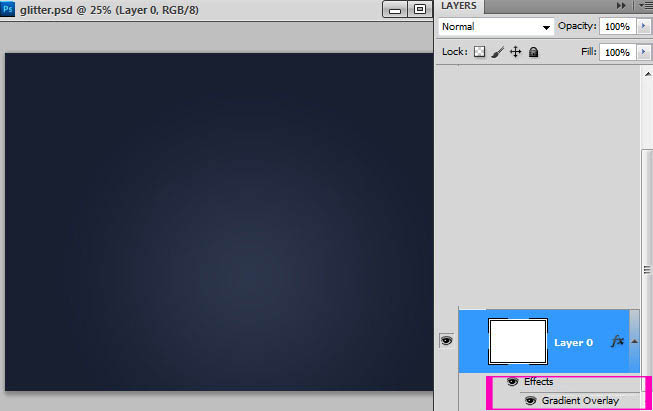Screen dimensions: 653x411
Task: Click the glitter.psd document title text
Action: 109,10
